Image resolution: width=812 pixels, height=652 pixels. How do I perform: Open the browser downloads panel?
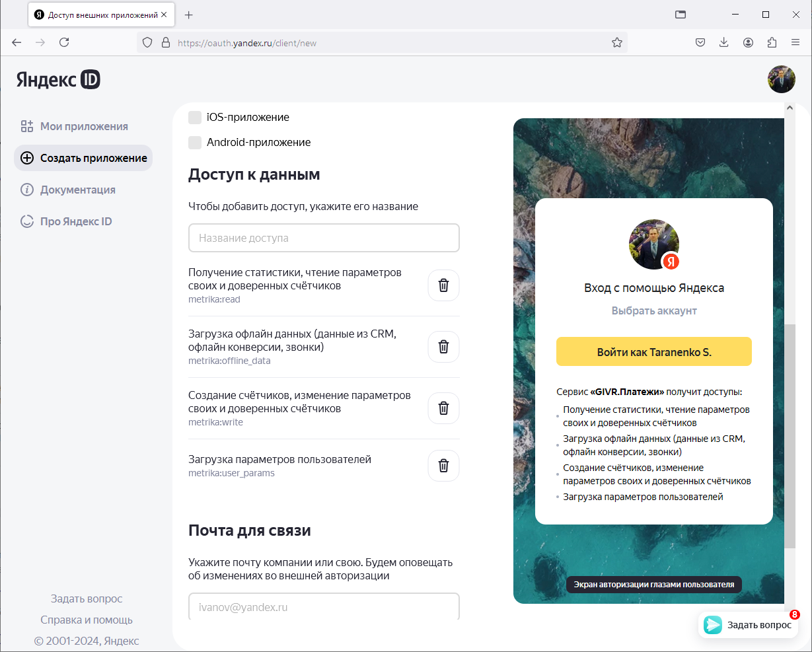point(724,42)
